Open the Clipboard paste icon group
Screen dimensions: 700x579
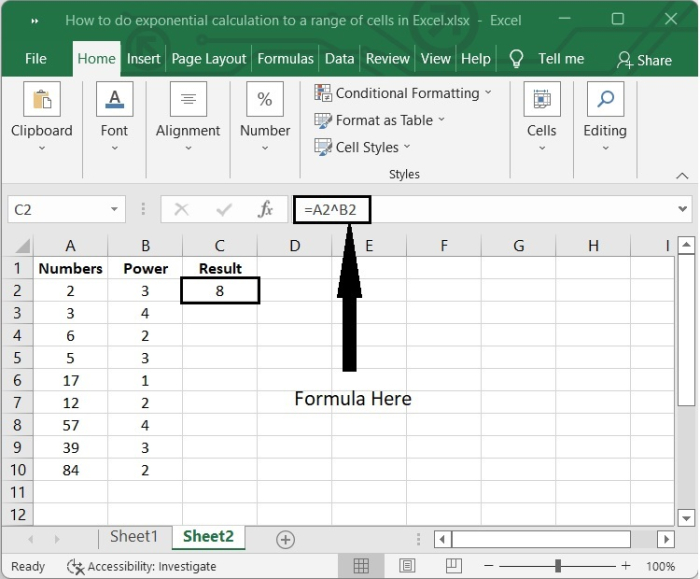pos(42,100)
